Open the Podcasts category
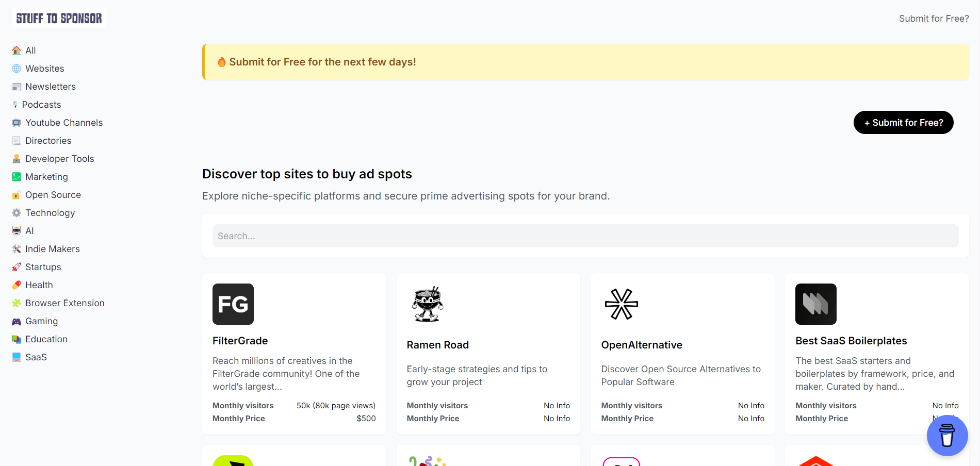Screen dimensions: 980x466 (41, 105)
